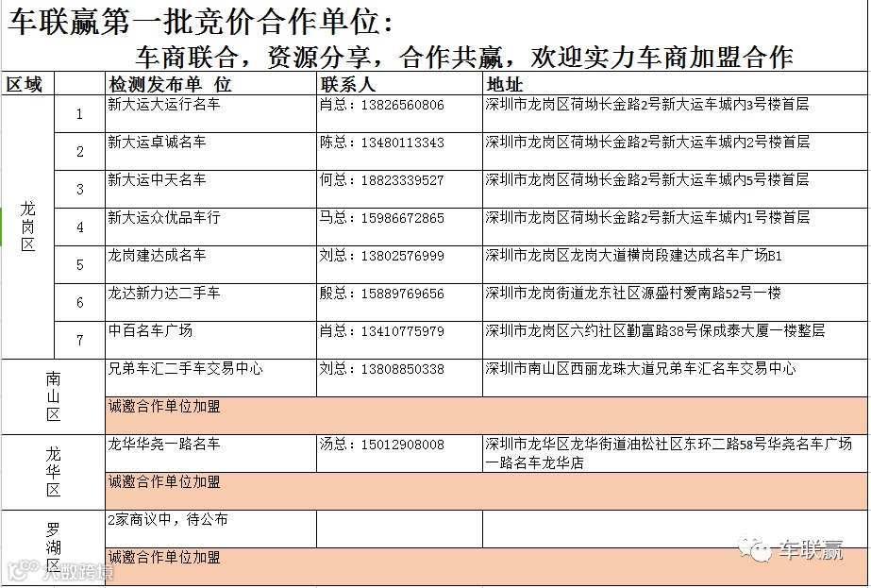Click the cell 中百名车广场
Image resolution: width=871 pixels, height=588 pixels.
[x=210, y=340]
